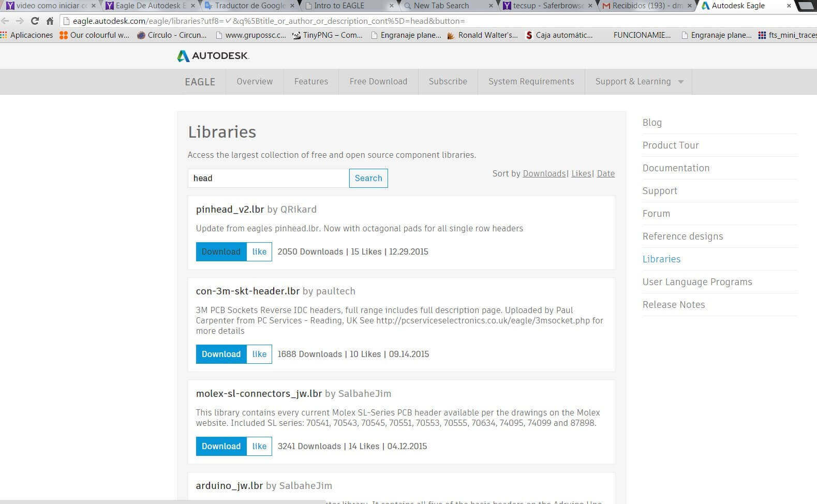Viewport: 817px width, 504px height.
Task: Open the Ronald Walter's bookmark
Action: (482, 35)
